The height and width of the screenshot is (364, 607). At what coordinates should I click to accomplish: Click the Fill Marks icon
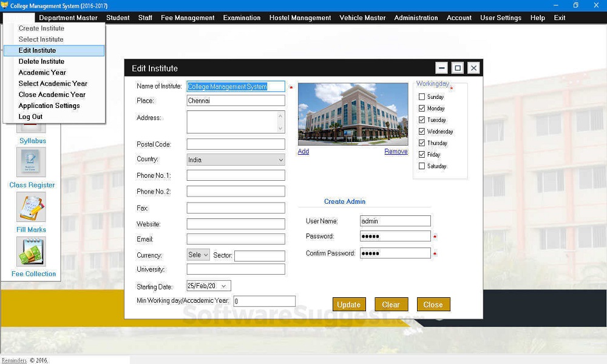point(31,207)
